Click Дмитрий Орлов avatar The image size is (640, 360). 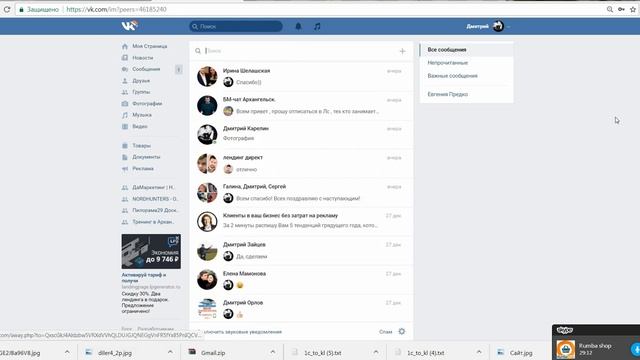(x=207, y=309)
